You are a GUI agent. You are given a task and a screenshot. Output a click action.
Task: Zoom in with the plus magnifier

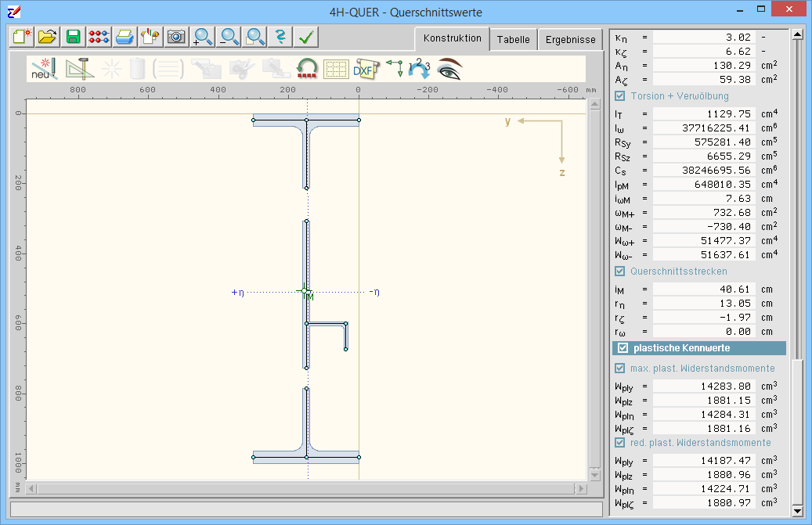[x=203, y=37]
